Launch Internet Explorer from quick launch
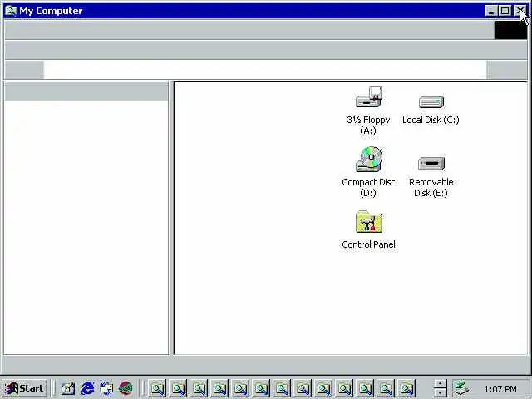This screenshot has width=532, height=399. coord(87,388)
